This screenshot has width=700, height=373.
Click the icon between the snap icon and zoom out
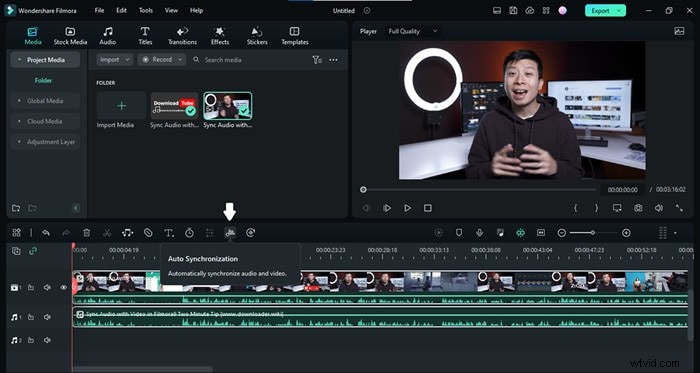tap(541, 232)
